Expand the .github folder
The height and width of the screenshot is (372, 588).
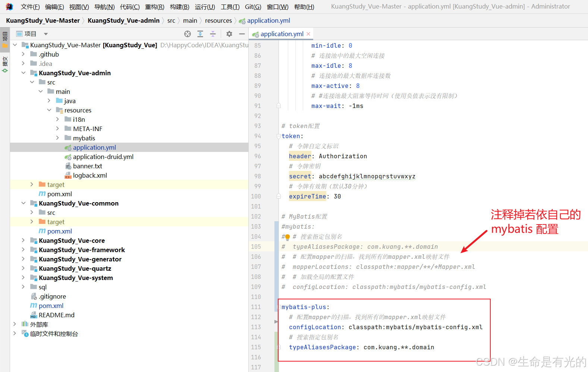coord(23,54)
